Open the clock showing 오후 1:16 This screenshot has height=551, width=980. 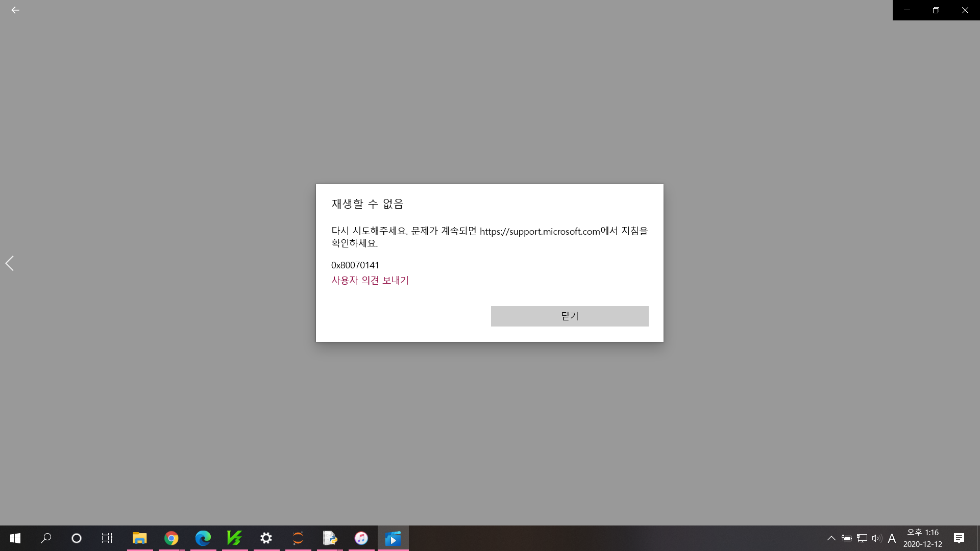(x=923, y=538)
